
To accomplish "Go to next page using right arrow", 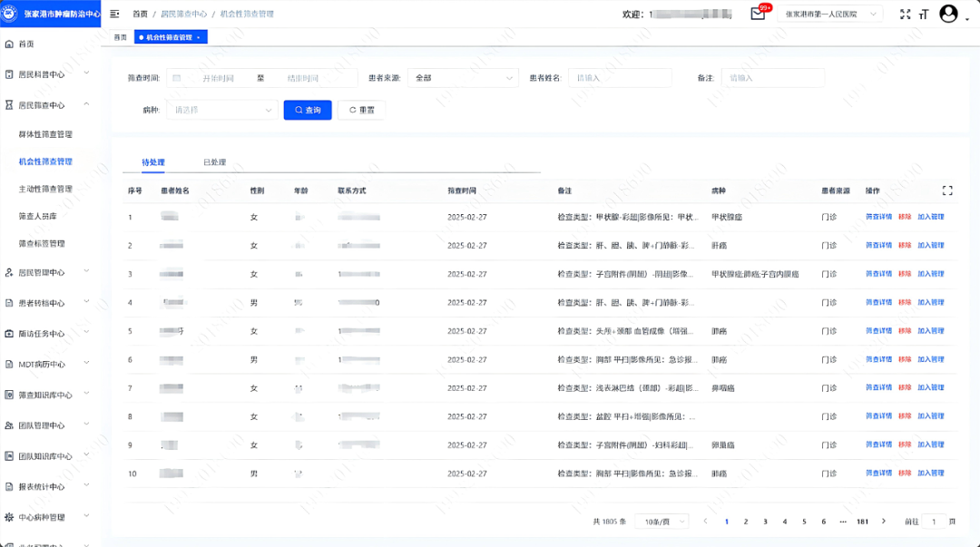I will [883, 522].
